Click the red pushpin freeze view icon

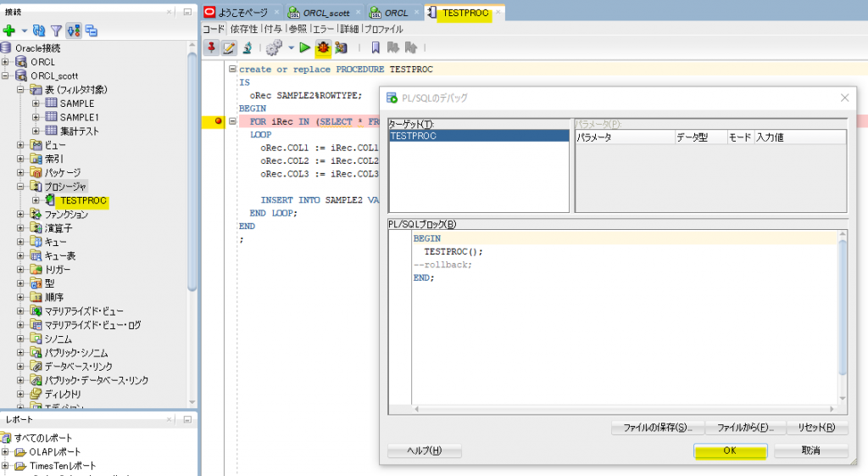(x=211, y=48)
